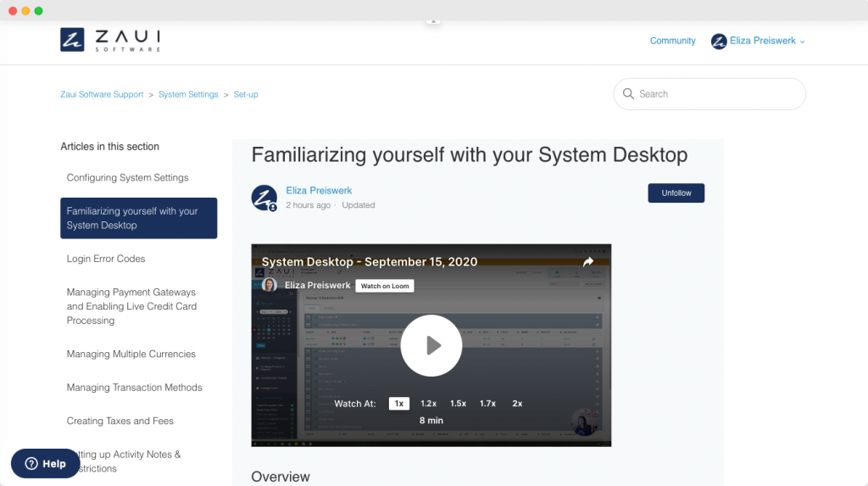Select 1x playback speed
868x486 pixels.
point(399,404)
